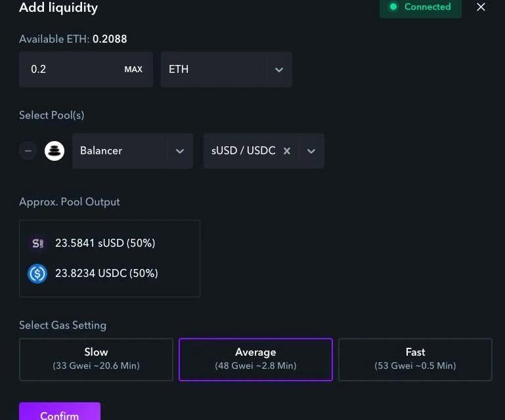Click the minus icon to remove pool
Viewport: 505px width, 420px height.
coord(28,151)
